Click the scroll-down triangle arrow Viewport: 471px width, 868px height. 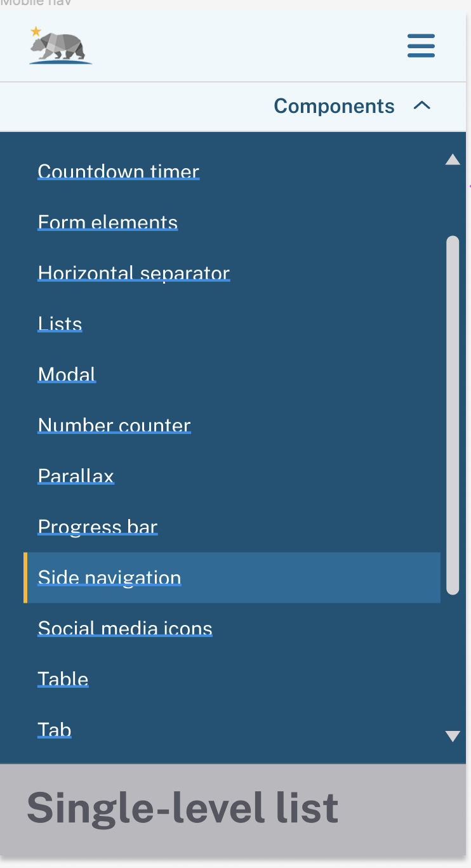[453, 736]
